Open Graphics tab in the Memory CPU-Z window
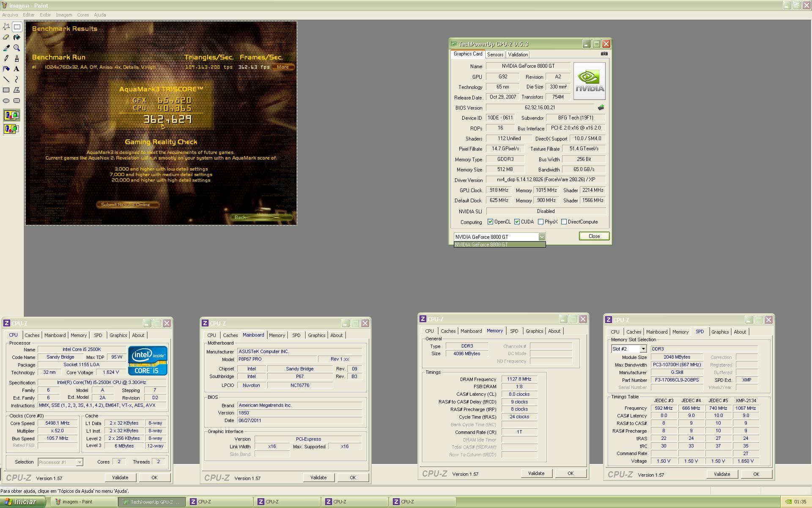The height and width of the screenshot is (508, 812). pyautogui.click(x=535, y=331)
